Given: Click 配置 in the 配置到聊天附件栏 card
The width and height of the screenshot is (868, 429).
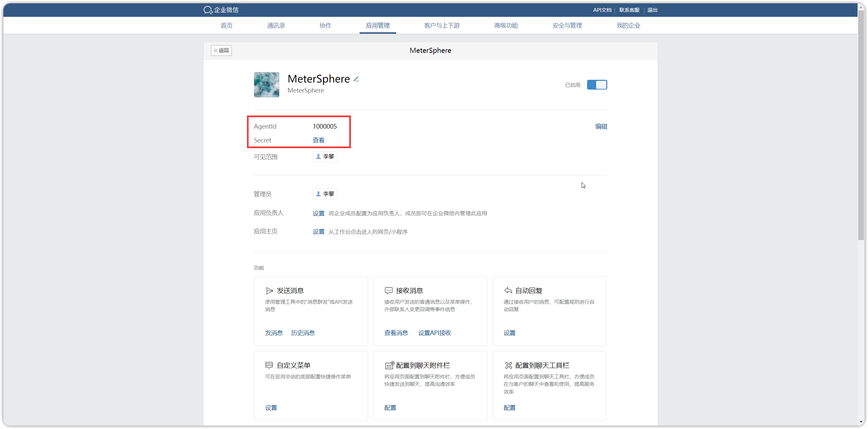Looking at the screenshot, I should pos(390,408).
